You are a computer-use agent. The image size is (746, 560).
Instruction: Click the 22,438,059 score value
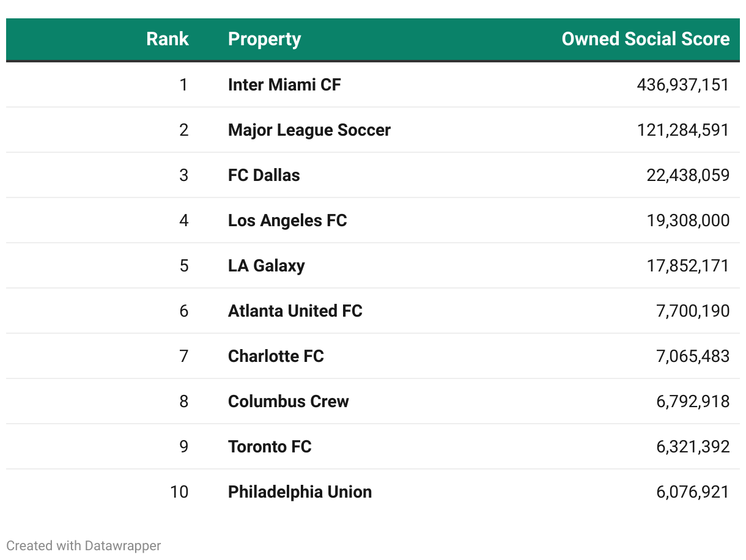(x=688, y=175)
